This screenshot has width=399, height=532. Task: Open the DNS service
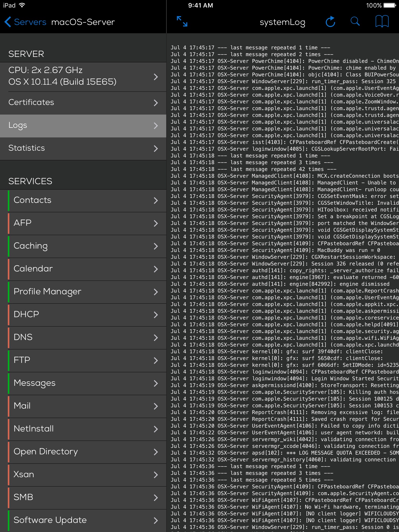pos(83,337)
